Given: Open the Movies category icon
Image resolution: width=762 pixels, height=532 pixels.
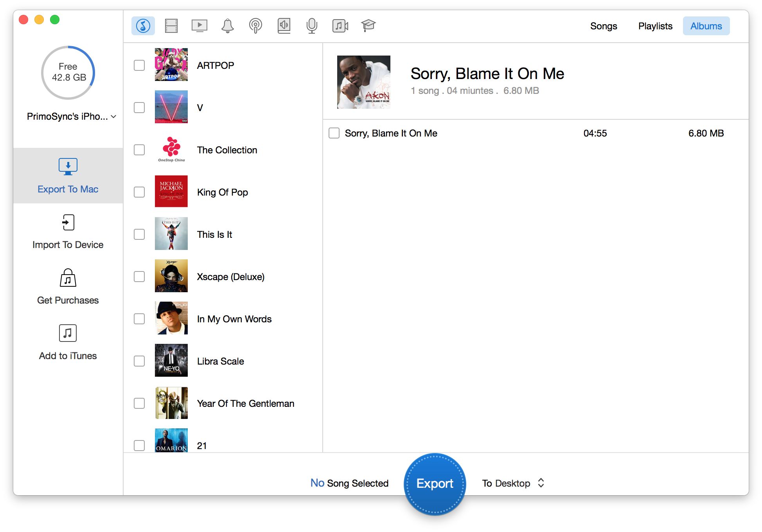Looking at the screenshot, I should (x=171, y=26).
